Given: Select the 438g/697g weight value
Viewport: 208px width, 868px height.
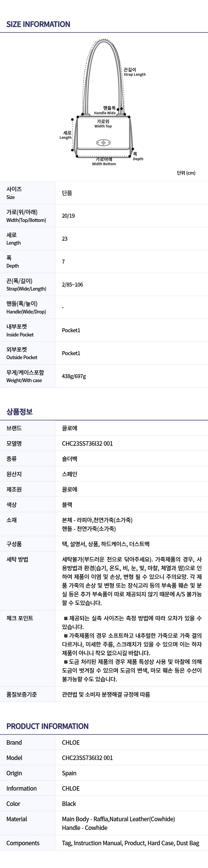Looking at the screenshot, I should tap(74, 376).
